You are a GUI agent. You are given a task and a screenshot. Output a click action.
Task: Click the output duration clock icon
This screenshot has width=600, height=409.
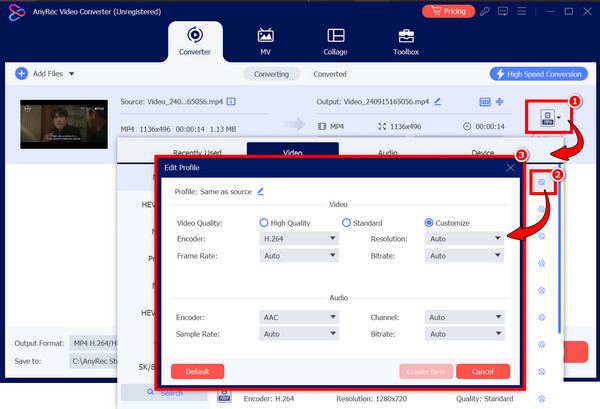click(x=467, y=126)
